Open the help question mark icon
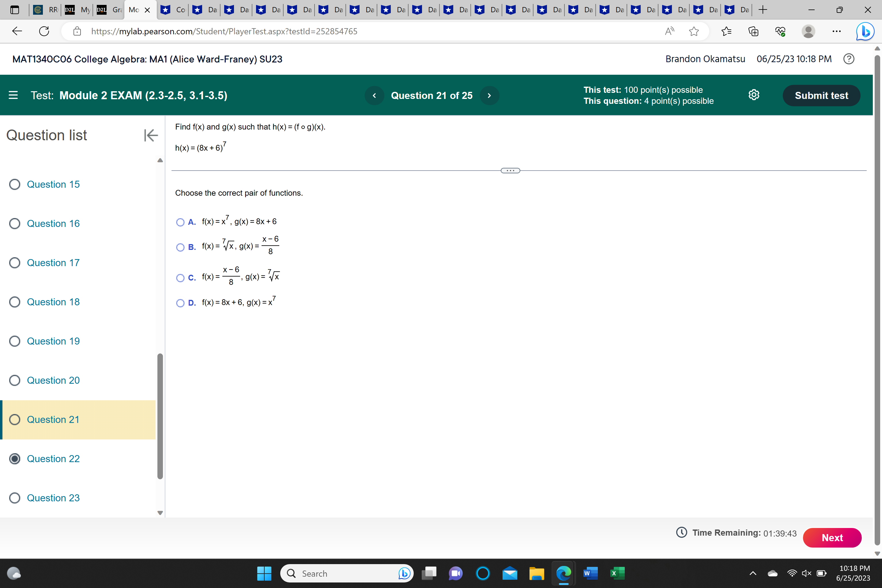Viewport: 882px width, 588px height. pyautogui.click(x=849, y=59)
